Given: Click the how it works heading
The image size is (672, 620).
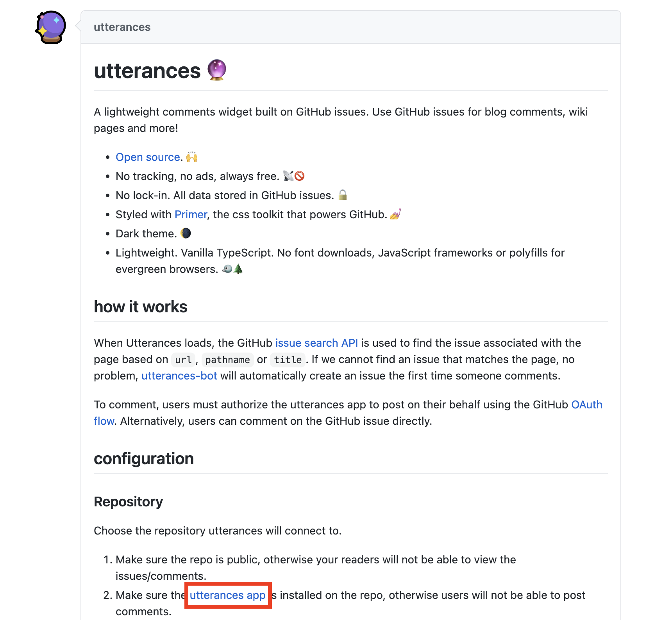Looking at the screenshot, I should click(x=140, y=307).
